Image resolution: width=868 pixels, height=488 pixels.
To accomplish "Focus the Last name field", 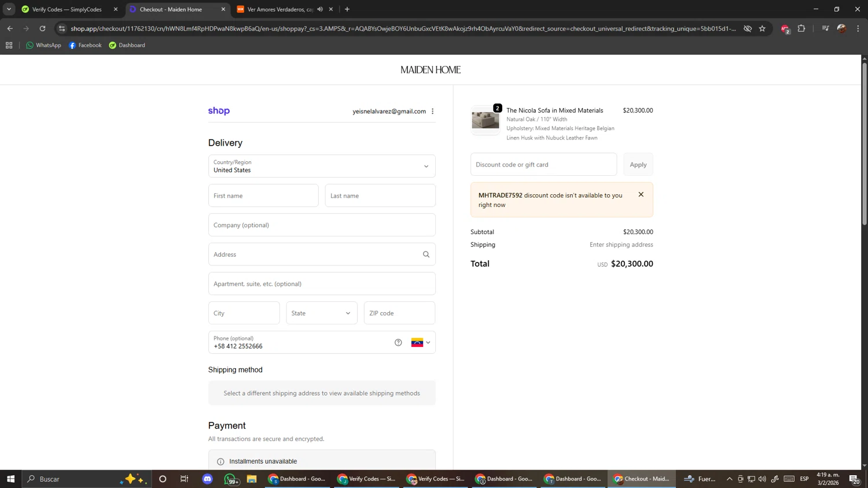I will point(380,195).
